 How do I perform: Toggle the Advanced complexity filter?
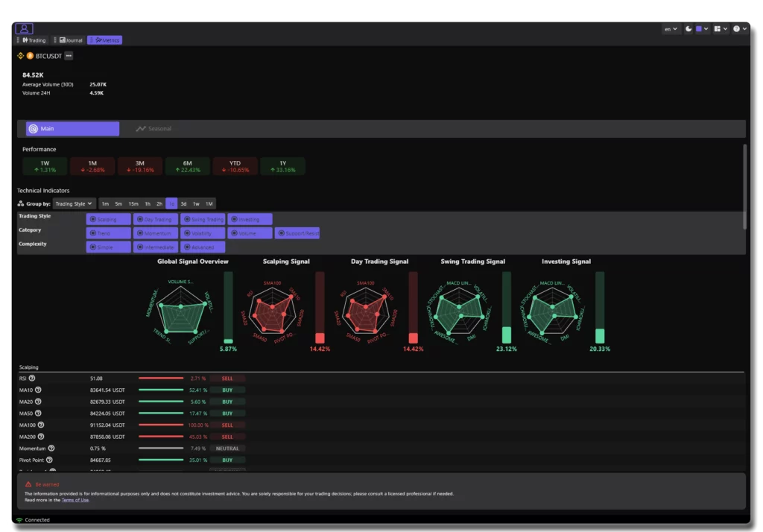pyautogui.click(x=203, y=247)
